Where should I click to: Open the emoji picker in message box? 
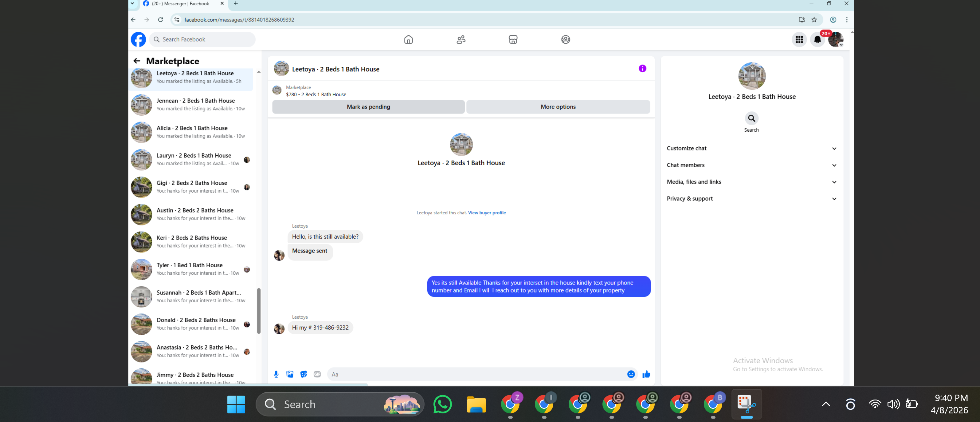coord(631,374)
